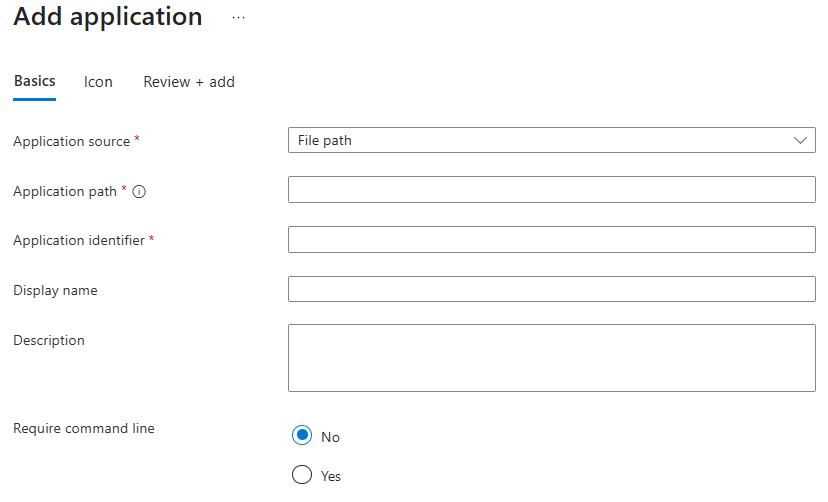Select the No radio button
The image size is (828, 502).
(x=302, y=435)
